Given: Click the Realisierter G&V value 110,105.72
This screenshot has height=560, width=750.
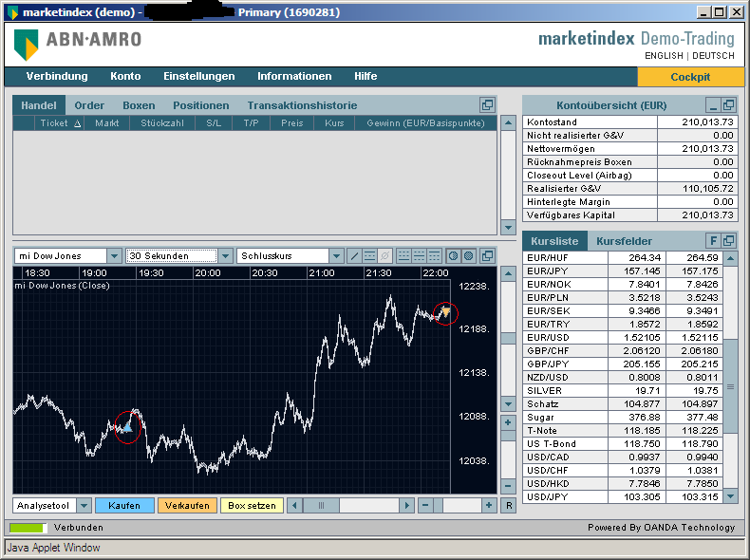Looking at the screenshot, I should pos(707,189).
